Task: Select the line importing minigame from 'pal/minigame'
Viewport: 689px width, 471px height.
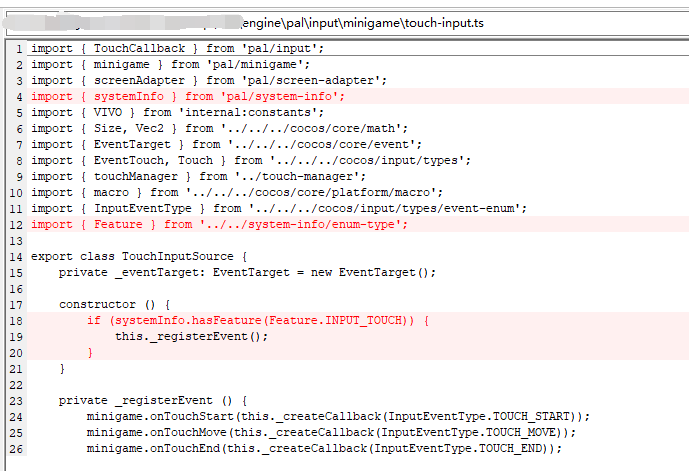Action: pos(170,65)
